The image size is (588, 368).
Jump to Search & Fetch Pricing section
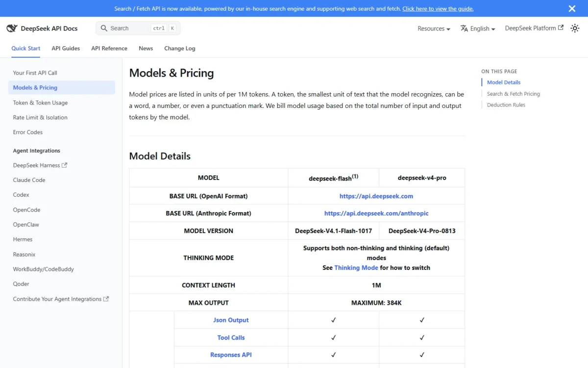[514, 94]
